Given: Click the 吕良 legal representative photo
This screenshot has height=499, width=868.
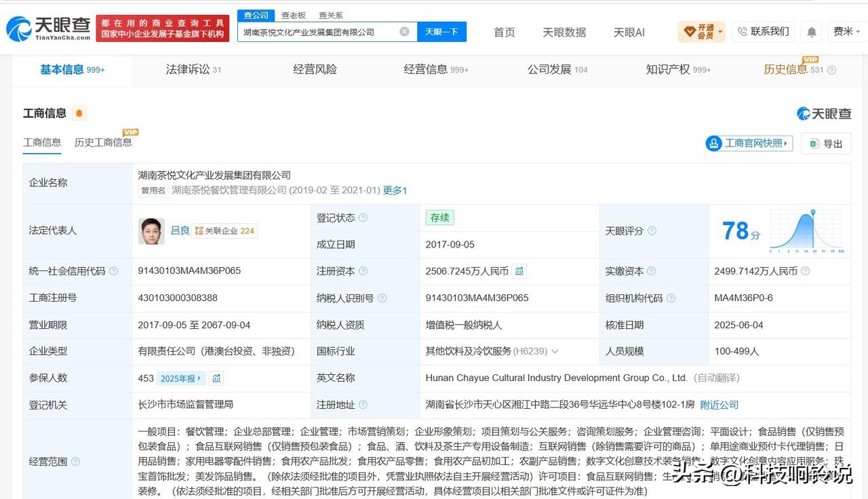Looking at the screenshot, I should tap(151, 231).
